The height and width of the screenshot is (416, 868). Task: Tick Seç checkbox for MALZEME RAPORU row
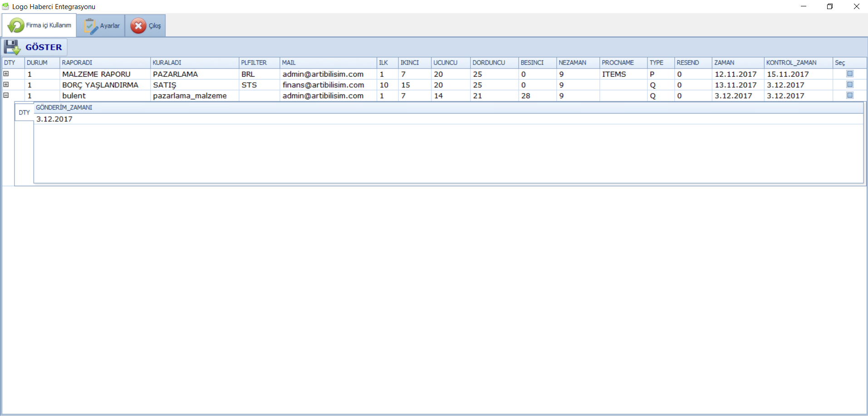click(x=850, y=74)
